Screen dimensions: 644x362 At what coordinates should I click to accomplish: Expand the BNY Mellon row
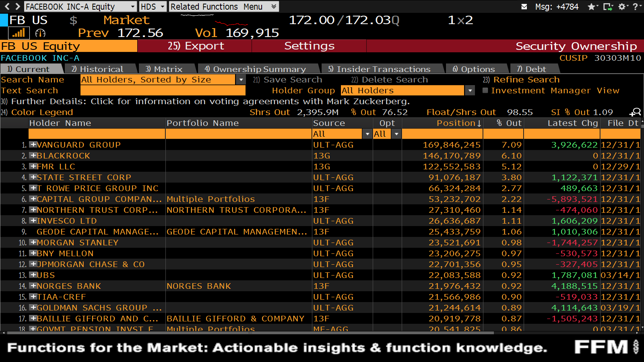coord(33,253)
